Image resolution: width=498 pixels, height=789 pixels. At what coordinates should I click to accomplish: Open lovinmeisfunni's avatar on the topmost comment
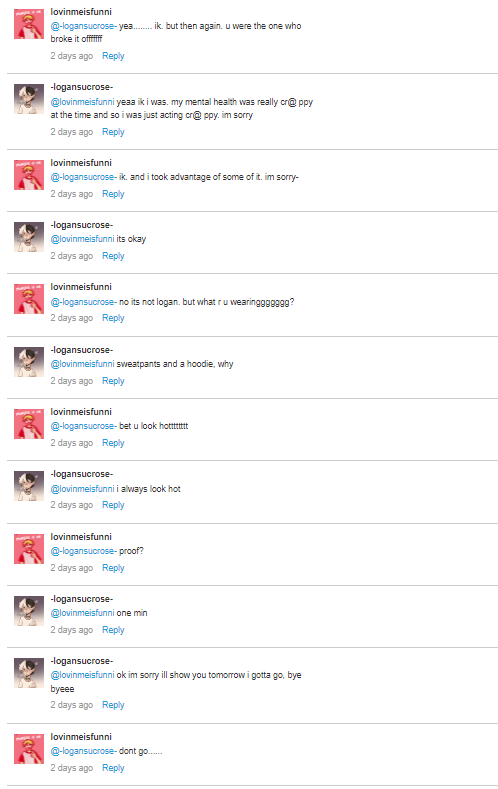29,24
